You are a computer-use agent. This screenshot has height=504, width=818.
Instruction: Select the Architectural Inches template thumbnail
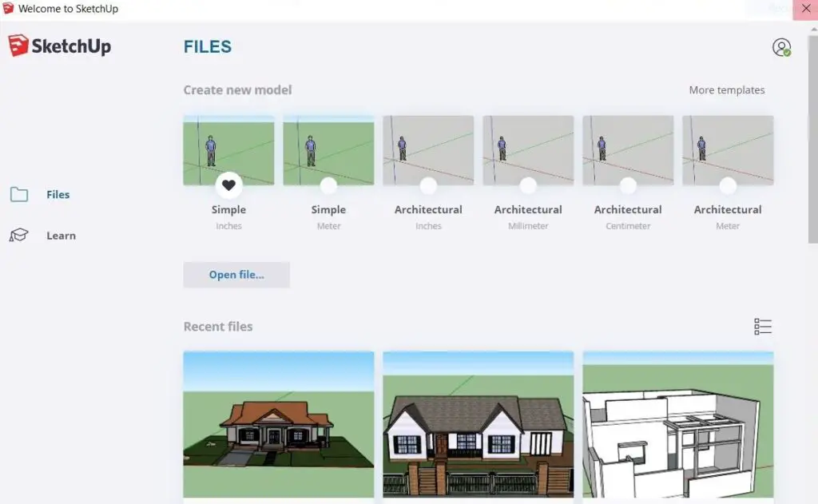[428, 150]
